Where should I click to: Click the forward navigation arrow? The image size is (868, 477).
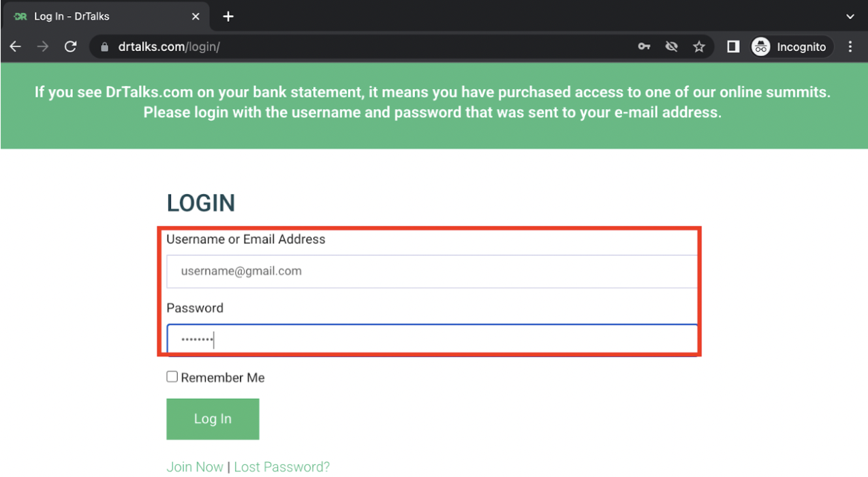[42, 46]
